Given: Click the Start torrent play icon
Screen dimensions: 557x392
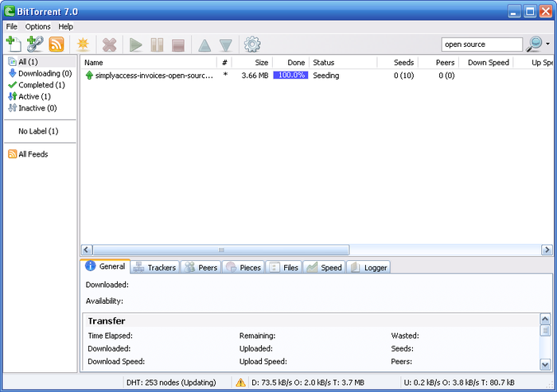Looking at the screenshot, I should tap(136, 45).
